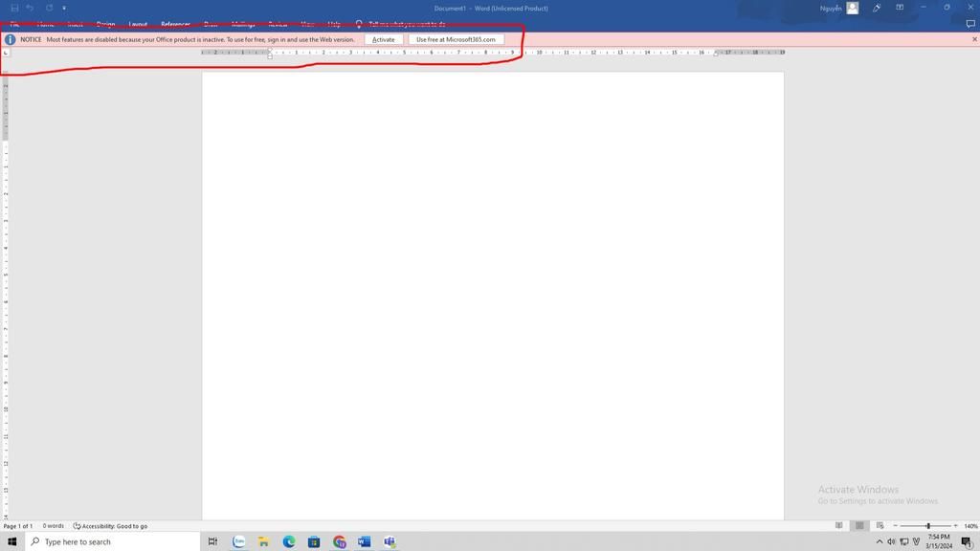Open Microsoft Teams from taskbar

390,541
